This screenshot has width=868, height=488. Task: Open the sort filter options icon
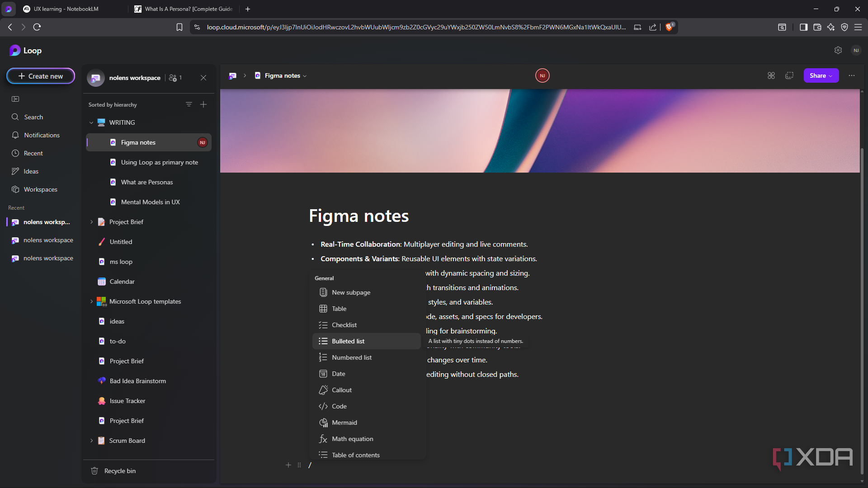(x=189, y=104)
